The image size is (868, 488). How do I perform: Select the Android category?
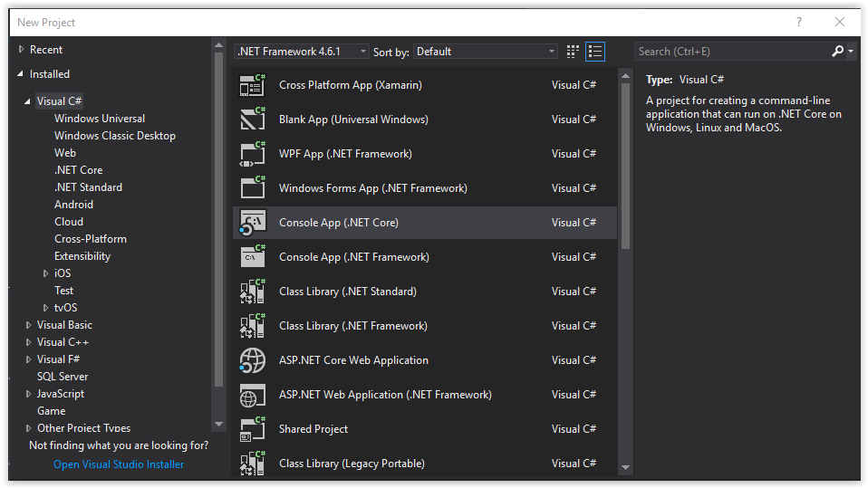pos(73,205)
